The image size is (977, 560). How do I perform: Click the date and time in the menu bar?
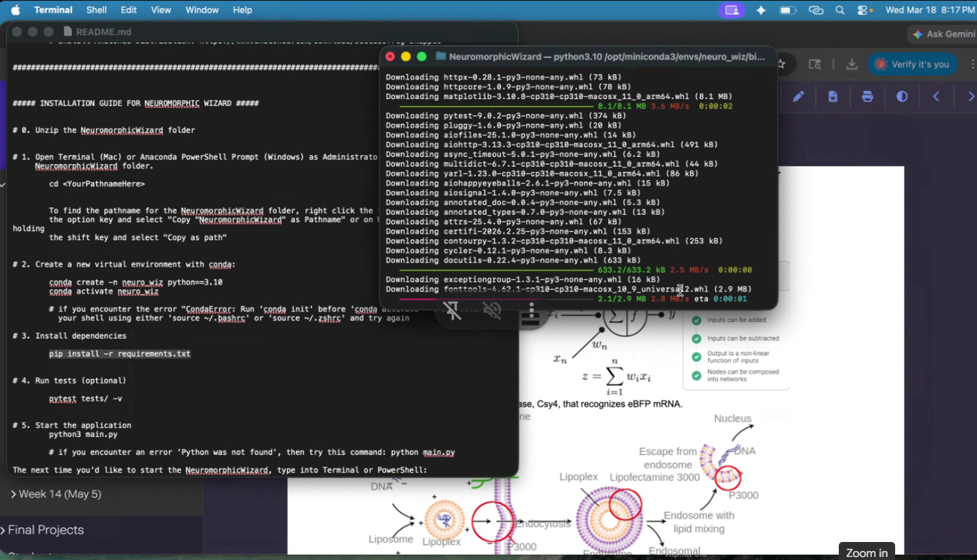coord(930,11)
